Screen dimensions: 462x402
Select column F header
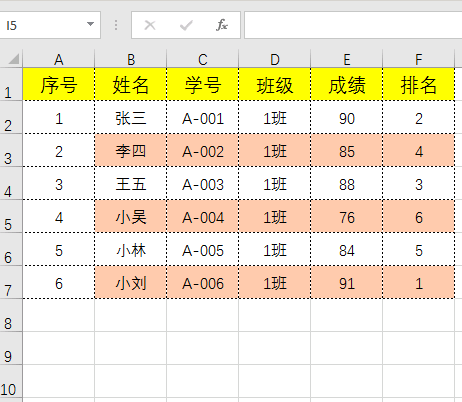tap(419, 59)
